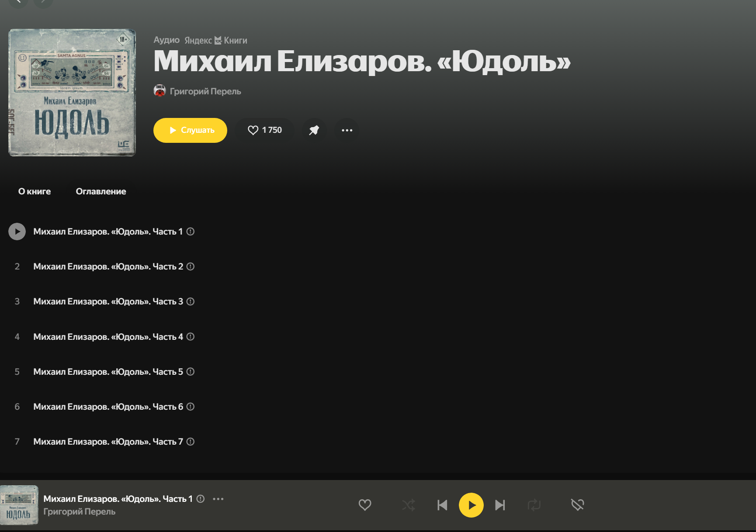Toggle shuffle in the player bar

pyautogui.click(x=409, y=505)
